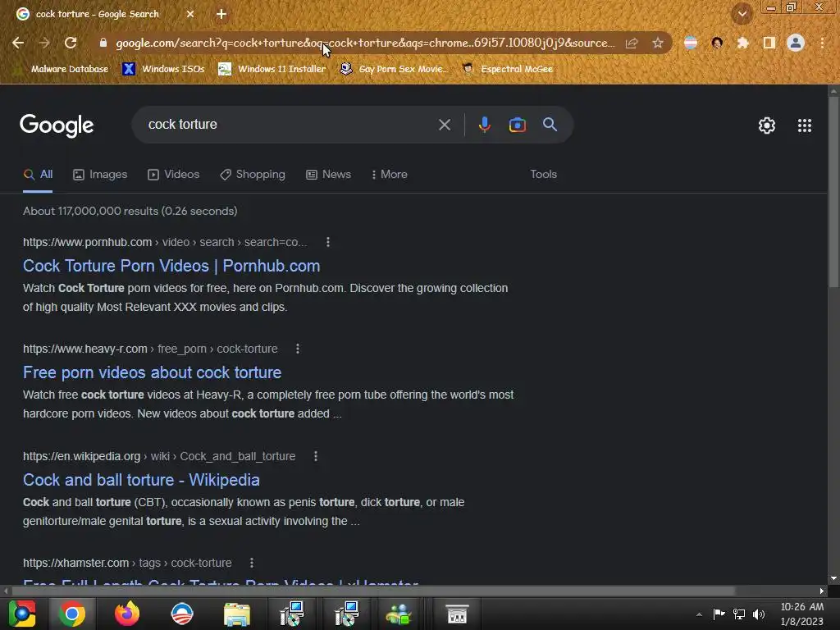840x630 pixels.
Task: Open the search Tools options
Action: [x=544, y=175]
